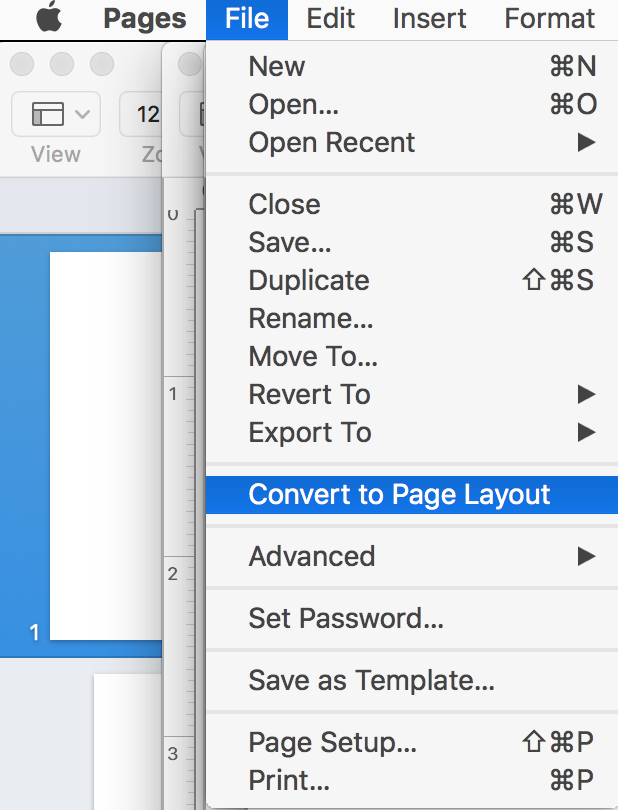Screen dimensions: 618x810
Task: Open the Pages application menu
Action: tap(144, 18)
